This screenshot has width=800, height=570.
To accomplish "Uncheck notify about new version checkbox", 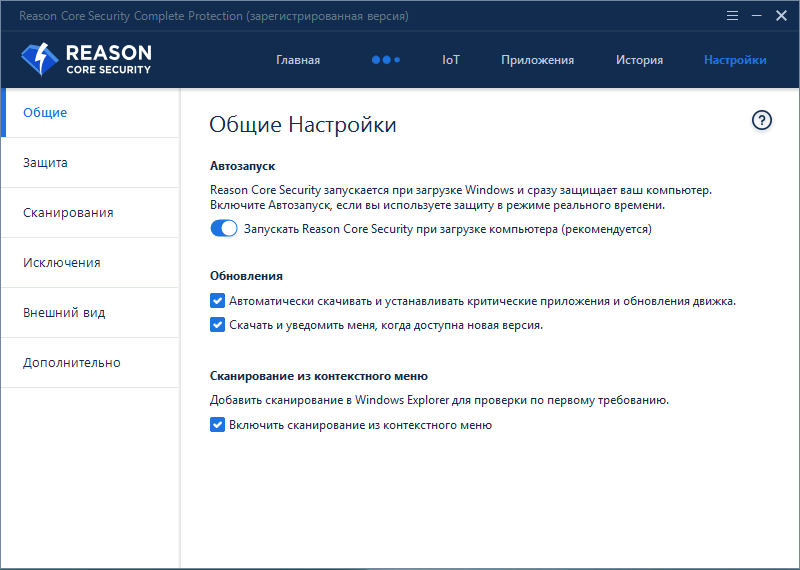I will tap(218, 324).
